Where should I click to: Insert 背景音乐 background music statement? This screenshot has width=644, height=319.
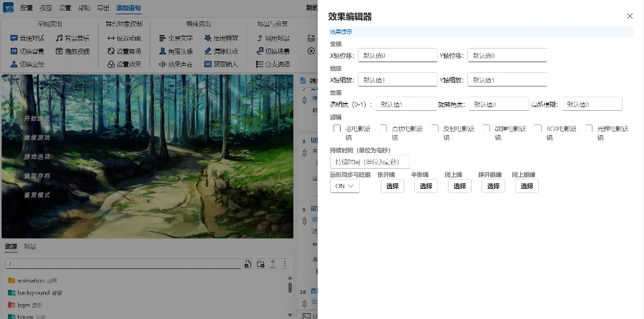[72, 38]
